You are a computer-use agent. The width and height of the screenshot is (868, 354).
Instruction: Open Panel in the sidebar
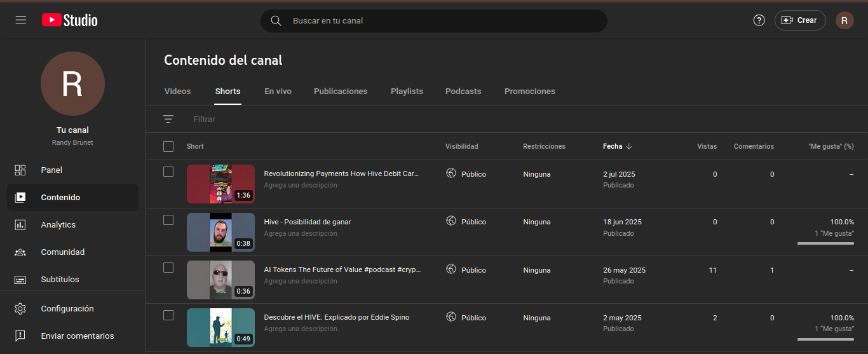[72, 170]
